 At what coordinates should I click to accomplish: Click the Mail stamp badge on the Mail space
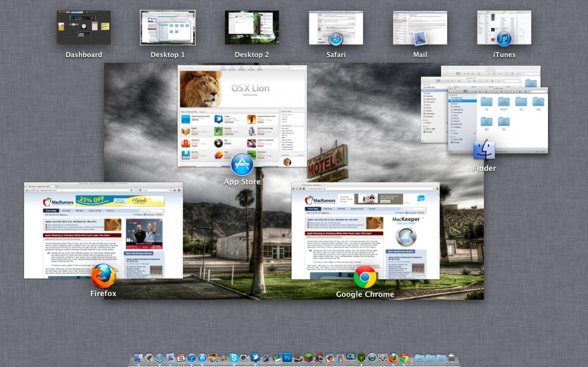pyautogui.click(x=420, y=39)
